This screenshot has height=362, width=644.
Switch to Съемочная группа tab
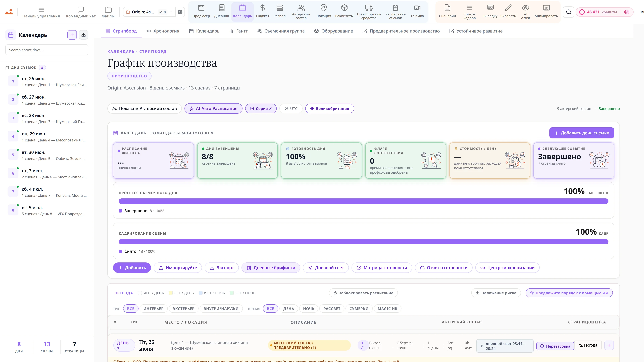point(281,31)
